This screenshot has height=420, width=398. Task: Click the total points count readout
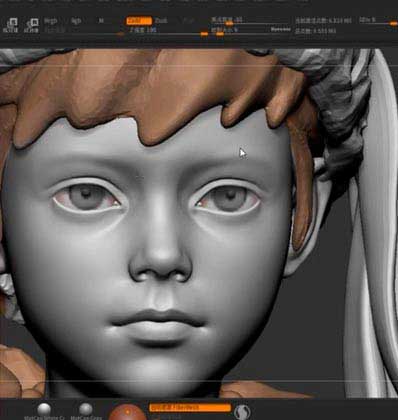click(x=315, y=31)
